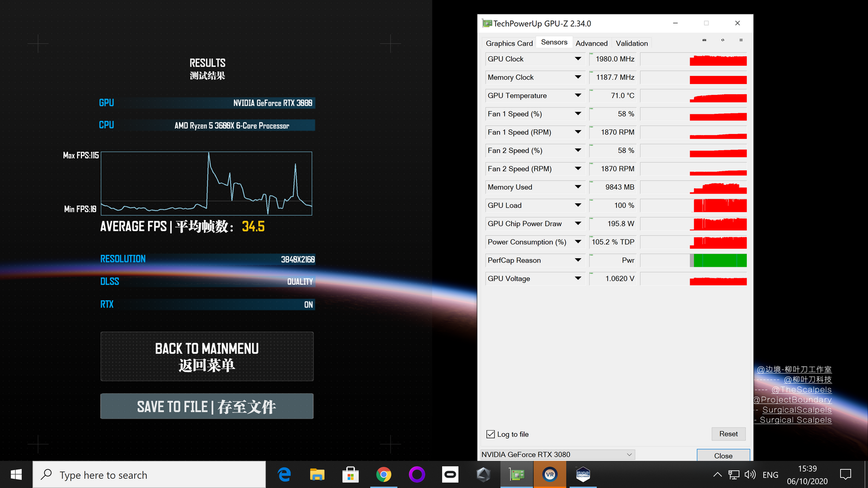Open GPU Voltage sensor dropdown
868x488 pixels.
point(578,279)
